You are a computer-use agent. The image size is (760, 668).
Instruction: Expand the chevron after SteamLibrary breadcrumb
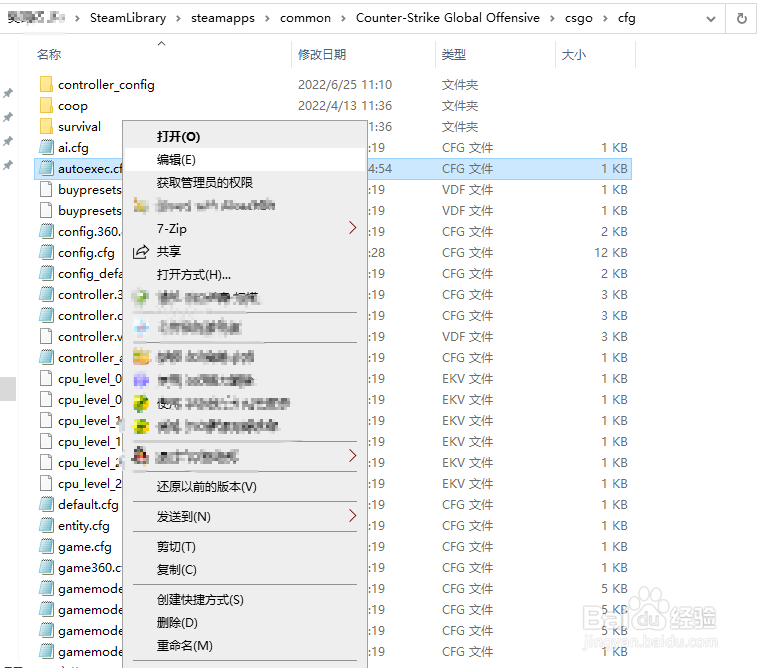click(x=178, y=19)
